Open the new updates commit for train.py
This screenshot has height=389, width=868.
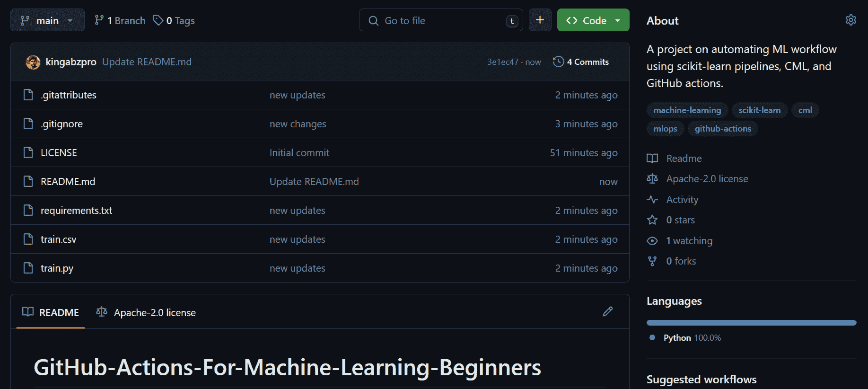[x=297, y=268]
